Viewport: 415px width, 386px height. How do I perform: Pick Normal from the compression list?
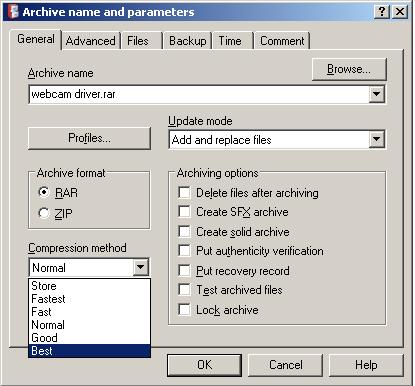(x=89, y=325)
